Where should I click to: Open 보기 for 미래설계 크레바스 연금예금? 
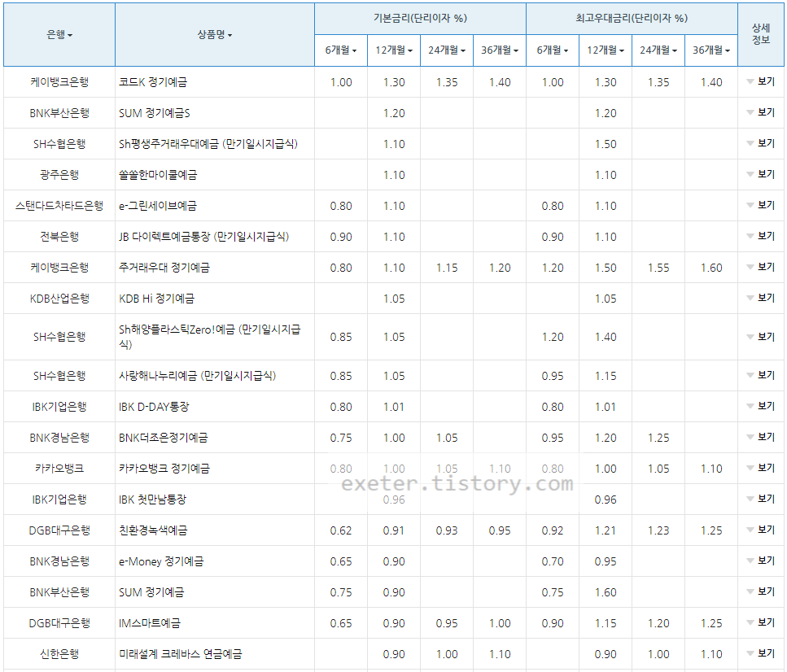point(761,653)
